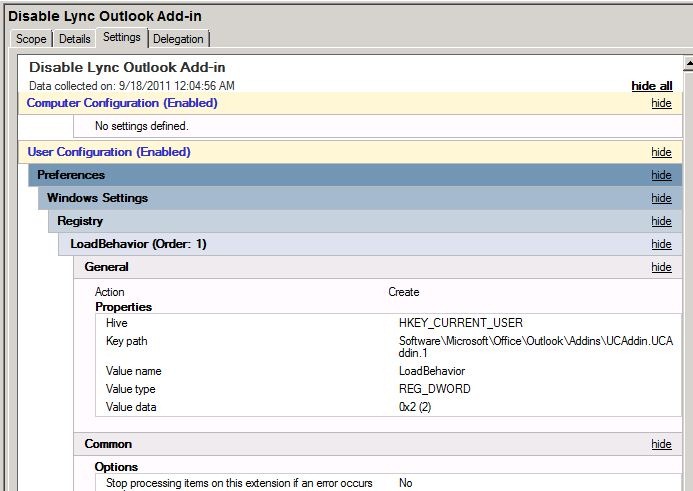The image size is (693, 491).
Task: Hide the Computer Configuration section
Action: pyautogui.click(x=661, y=103)
